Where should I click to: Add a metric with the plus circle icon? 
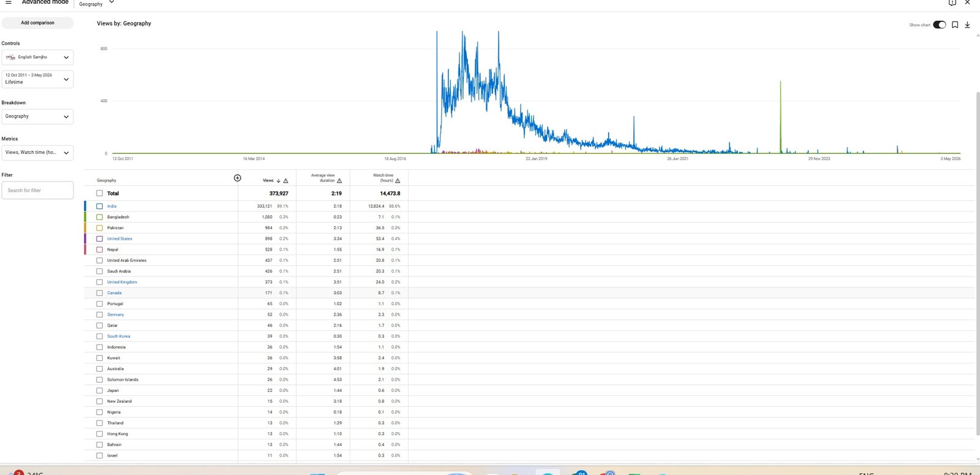[x=238, y=178]
